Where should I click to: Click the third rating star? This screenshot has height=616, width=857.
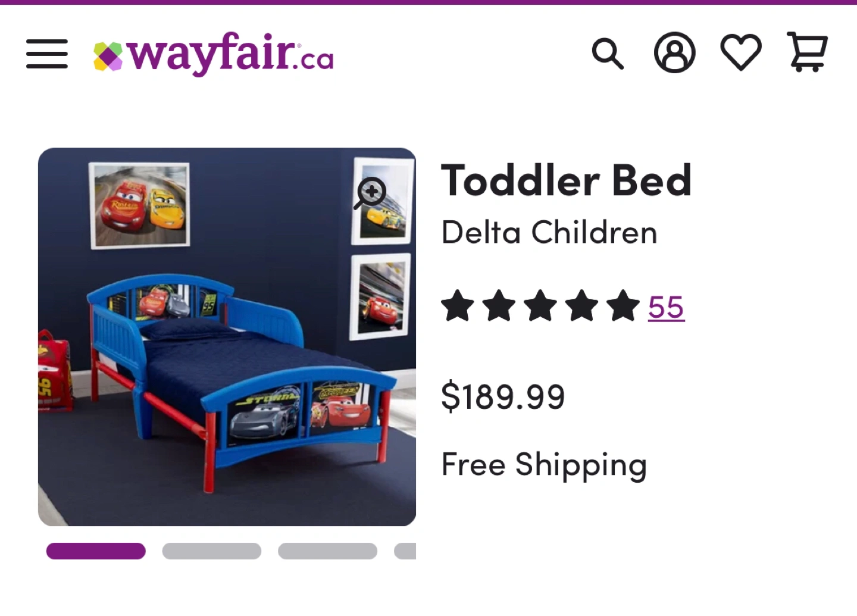540,306
